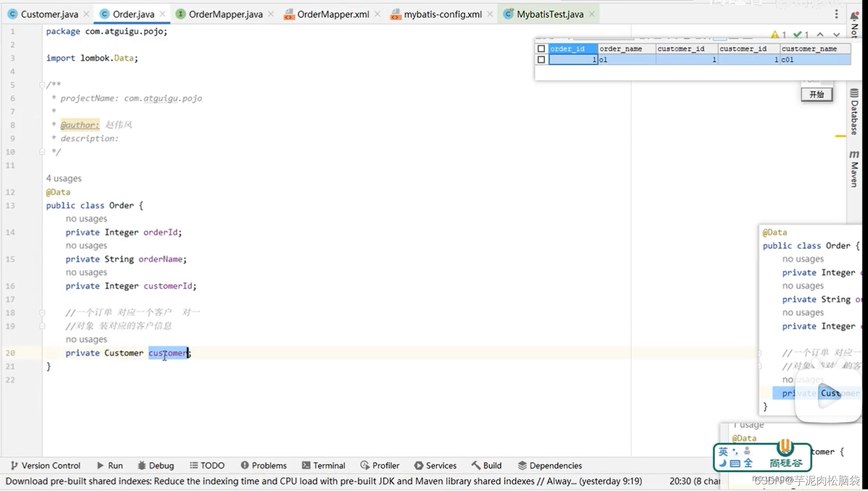The height and width of the screenshot is (491, 868).
Task: Close the MybatisTest.java tab
Action: [x=592, y=14]
